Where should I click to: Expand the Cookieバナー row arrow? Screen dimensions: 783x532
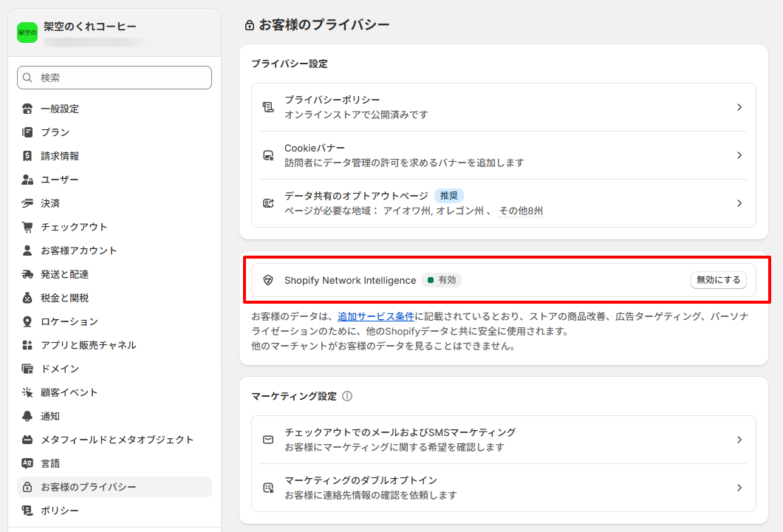[739, 155]
